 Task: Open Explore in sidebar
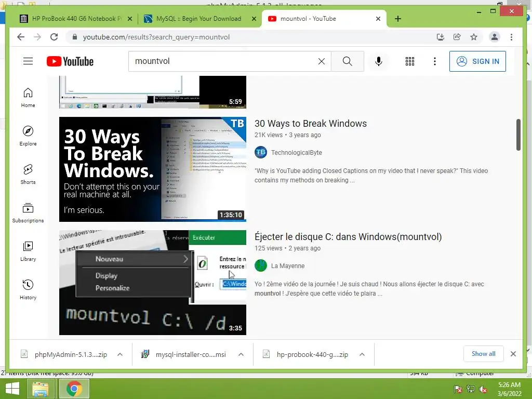28,136
